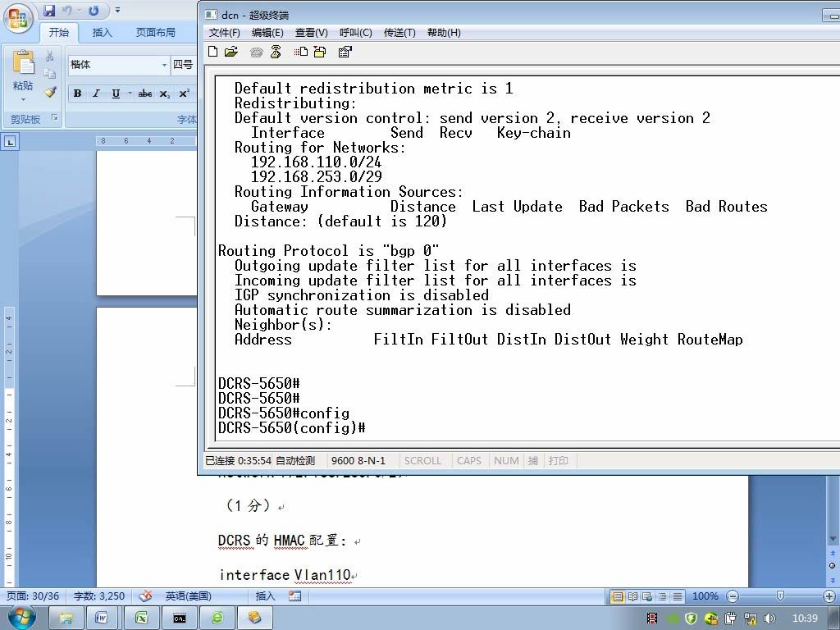Open the 查看(V) menu in HyperTerminal
This screenshot has height=630, width=840.
click(x=311, y=33)
